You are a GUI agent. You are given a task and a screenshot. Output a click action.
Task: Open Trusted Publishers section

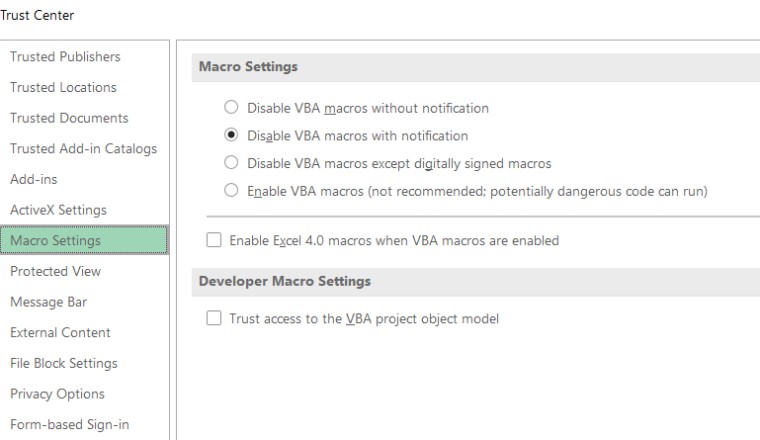[x=65, y=57]
